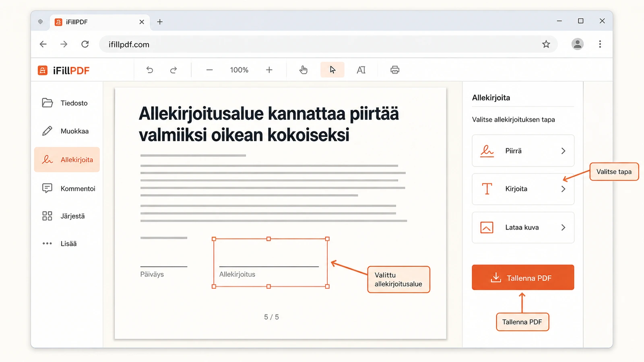Open a new browser tab
Image resolution: width=644 pixels, height=362 pixels.
[x=160, y=22]
